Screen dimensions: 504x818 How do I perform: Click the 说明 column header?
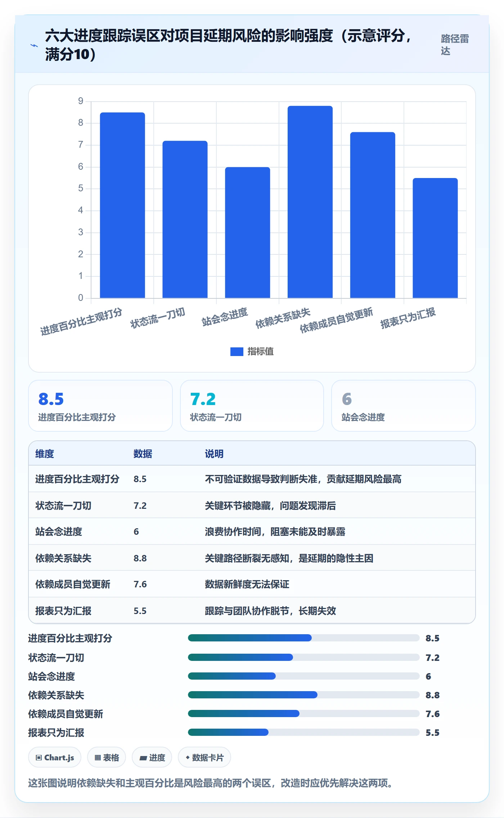[214, 454]
